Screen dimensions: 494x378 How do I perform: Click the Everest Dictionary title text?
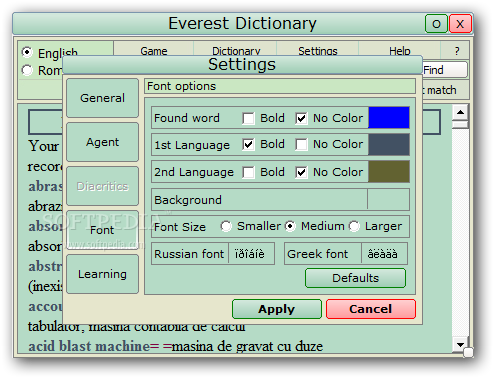(242, 24)
